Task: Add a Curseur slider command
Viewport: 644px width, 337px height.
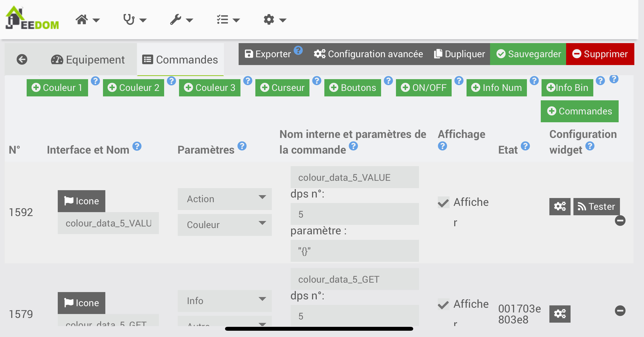Action: click(282, 88)
